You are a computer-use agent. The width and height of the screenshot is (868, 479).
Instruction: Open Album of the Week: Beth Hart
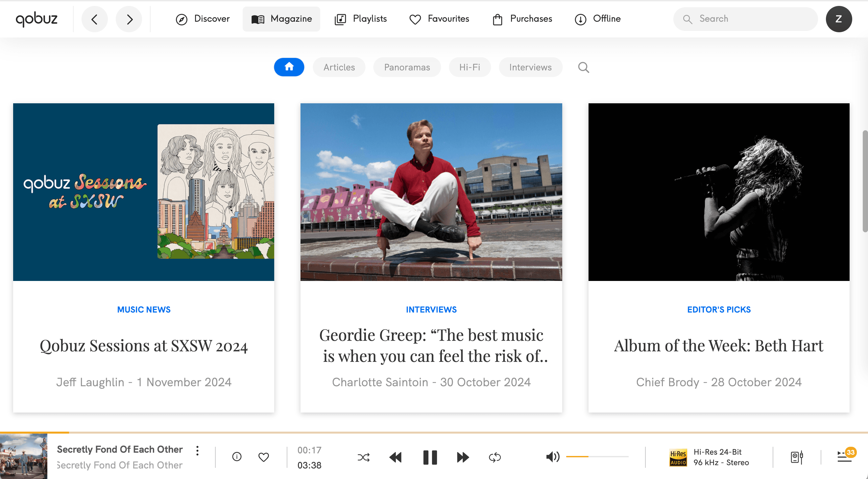tap(719, 346)
